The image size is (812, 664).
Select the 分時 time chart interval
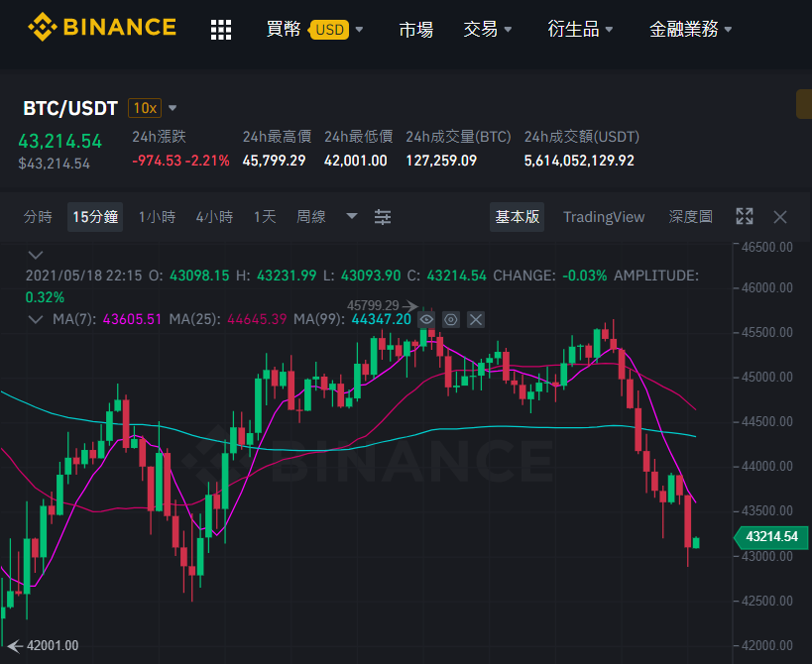[x=38, y=217]
